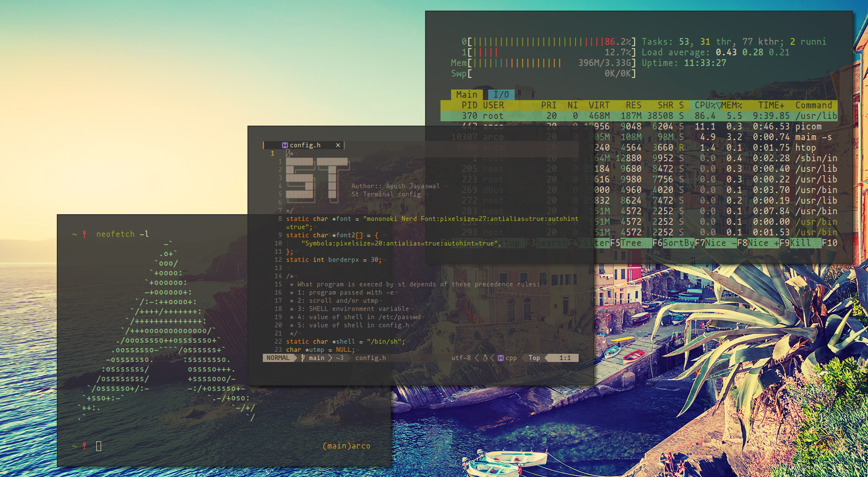
Task: Click the red prompt glyph beside the empty cursor
Action: tap(84, 446)
